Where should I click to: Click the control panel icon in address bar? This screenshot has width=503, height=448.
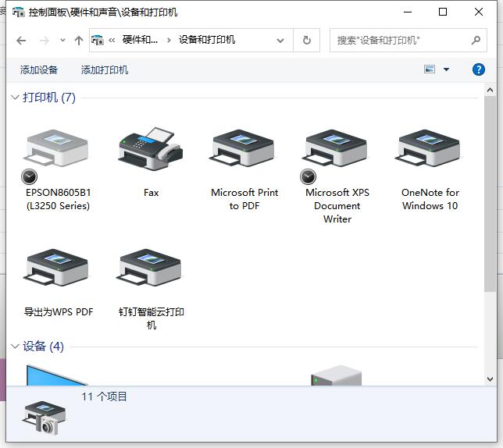pos(98,41)
